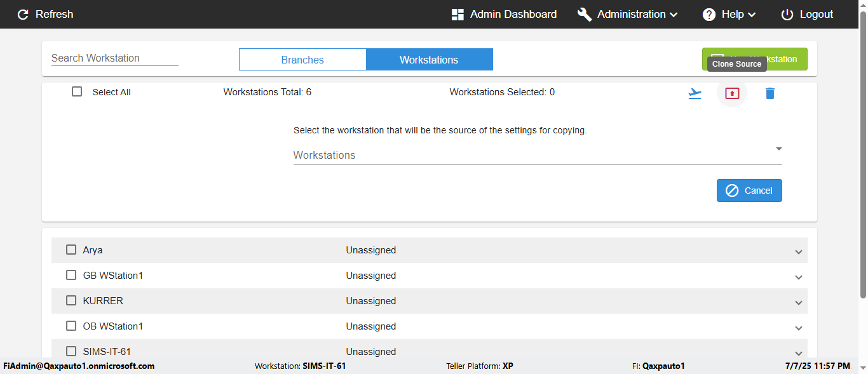
Task: Switch to the Branches tab
Action: (x=302, y=60)
